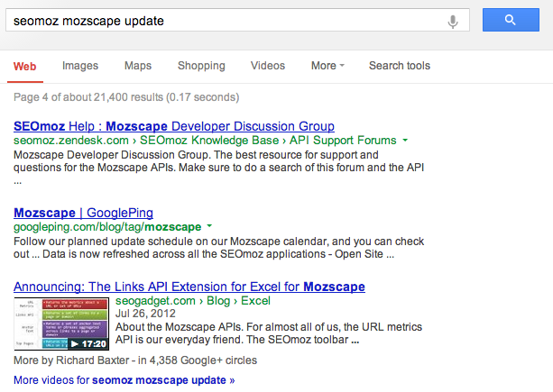The width and height of the screenshot is (553, 392).
Task: Open 'SEOmoz Help : Mozscape Developer Discussion Group' result
Action: pos(174,126)
